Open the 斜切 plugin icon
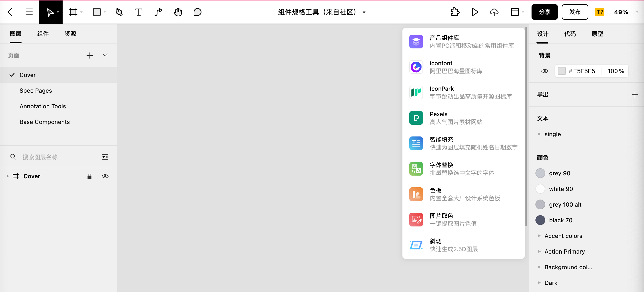 [416, 245]
